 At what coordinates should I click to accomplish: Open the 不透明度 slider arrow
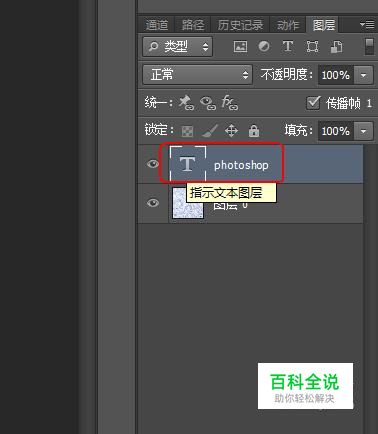363,75
